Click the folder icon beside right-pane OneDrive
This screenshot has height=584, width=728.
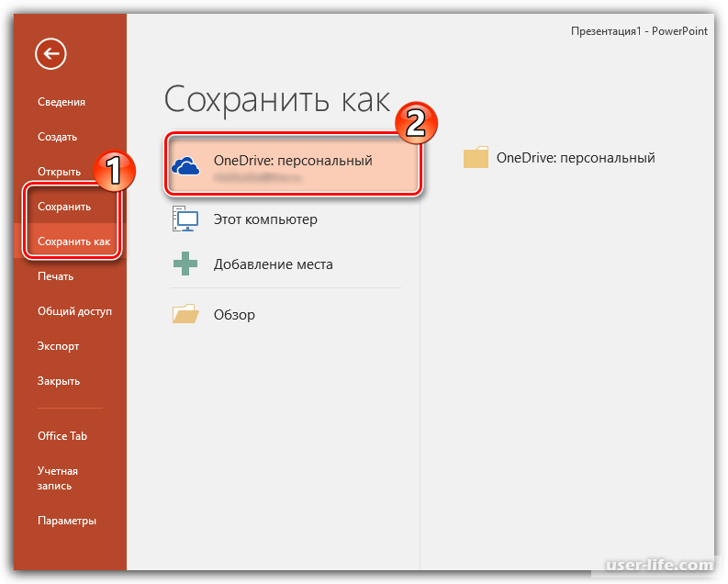[476, 157]
